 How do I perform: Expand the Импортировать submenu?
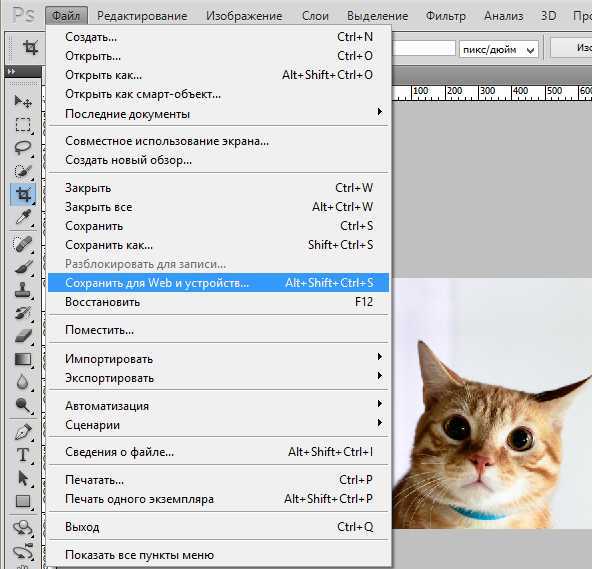point(218,358)
